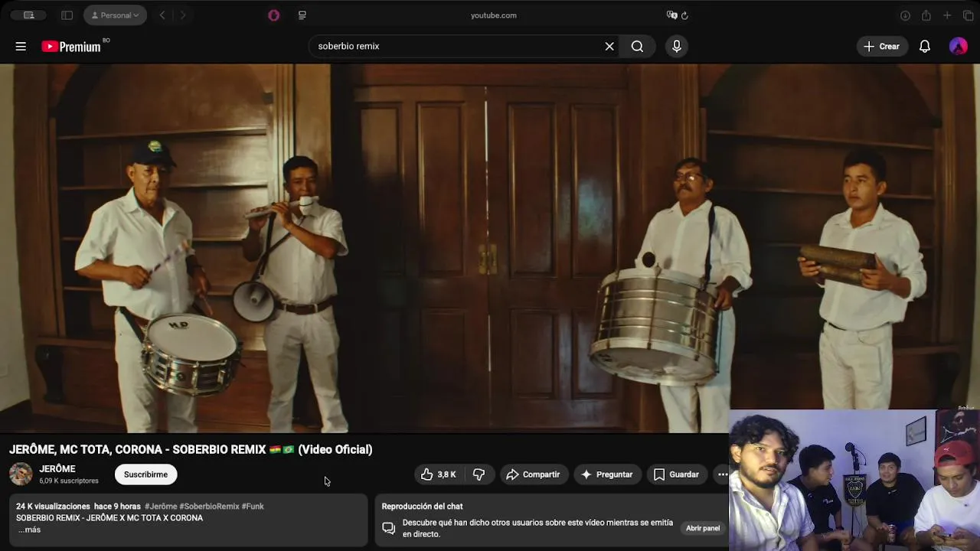Click the video player to pause
This screenshot has height=551, width=980.
[x=490, y=248]
